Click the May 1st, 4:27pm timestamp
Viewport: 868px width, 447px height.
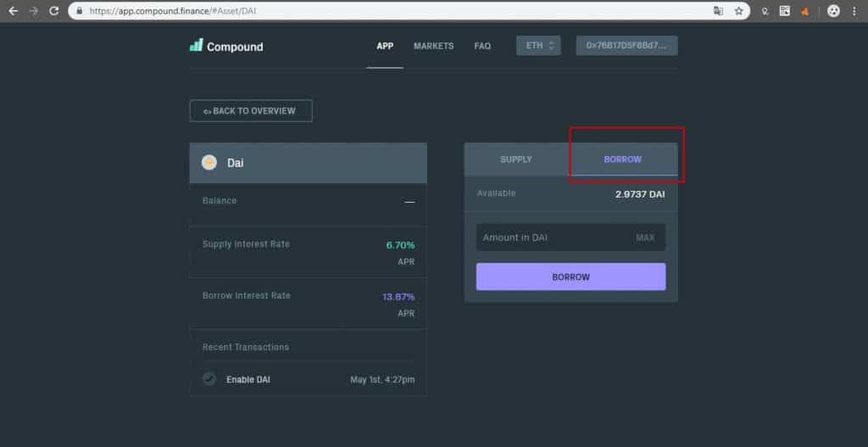tap(382, 380)
